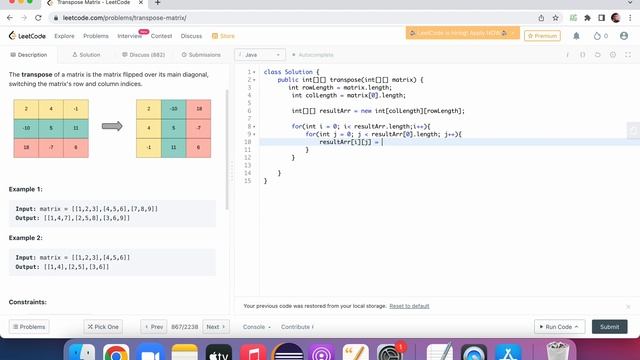Go to the Next problem
The image size is (640, 360).
coord(216,327)
